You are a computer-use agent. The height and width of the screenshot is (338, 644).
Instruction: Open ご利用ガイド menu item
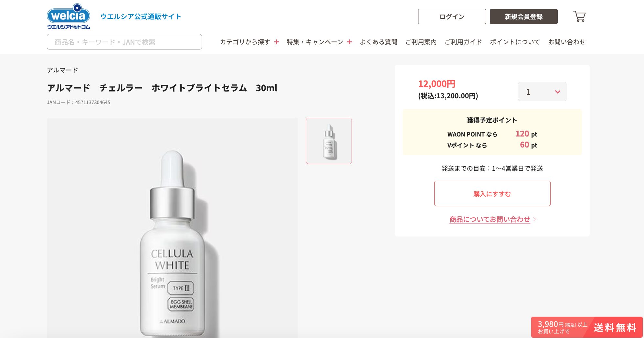click(463, 42)
